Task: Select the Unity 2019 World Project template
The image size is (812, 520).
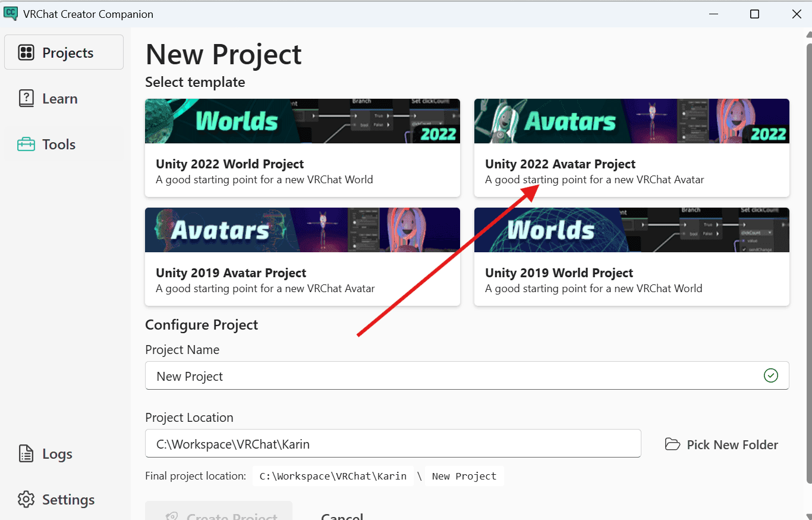Action: [631, 256]
